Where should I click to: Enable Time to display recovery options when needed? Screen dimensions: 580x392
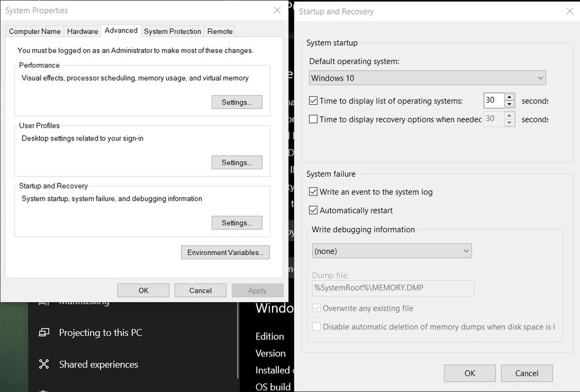click(x=313, y=119)
